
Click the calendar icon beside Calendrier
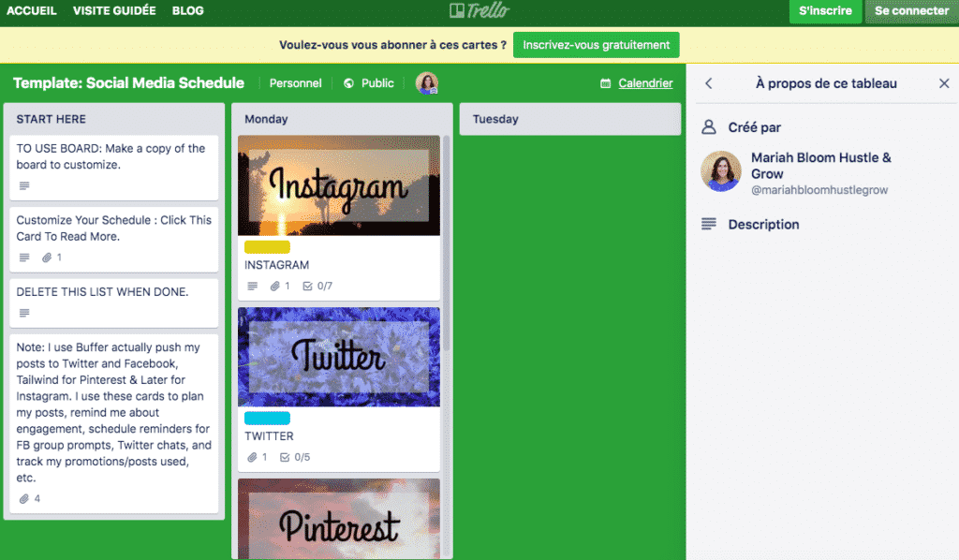pyautogui.click(x=606, y=83)
